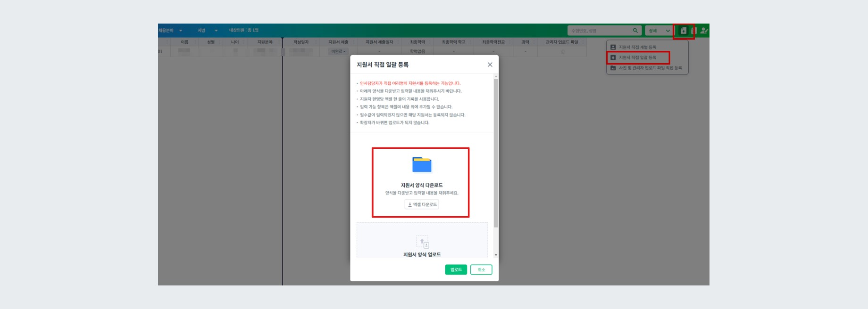The image size is (868, 309).
Task: Open the 상세 search type dropdown
Action: click(659, 31)
